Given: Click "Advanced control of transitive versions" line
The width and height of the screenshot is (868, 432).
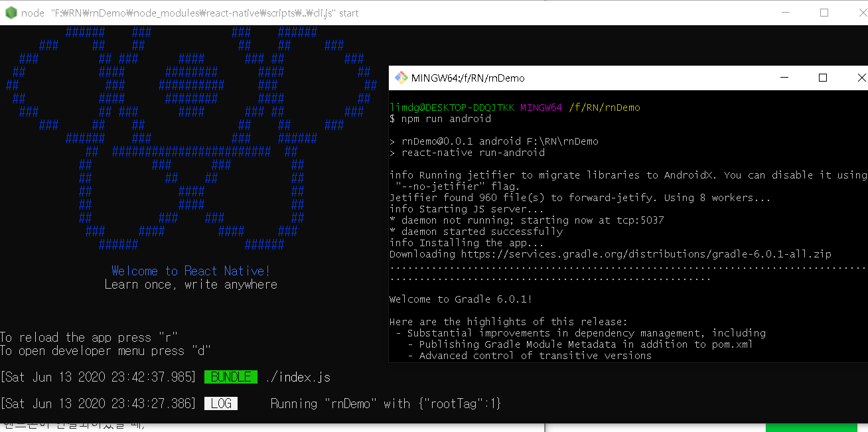Looking at the screenshot, I should point(530,356).
